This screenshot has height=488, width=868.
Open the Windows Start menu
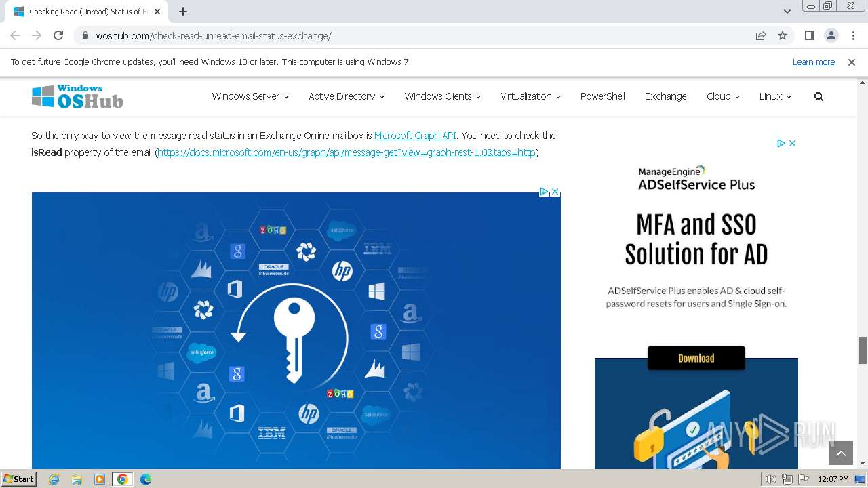18,479
